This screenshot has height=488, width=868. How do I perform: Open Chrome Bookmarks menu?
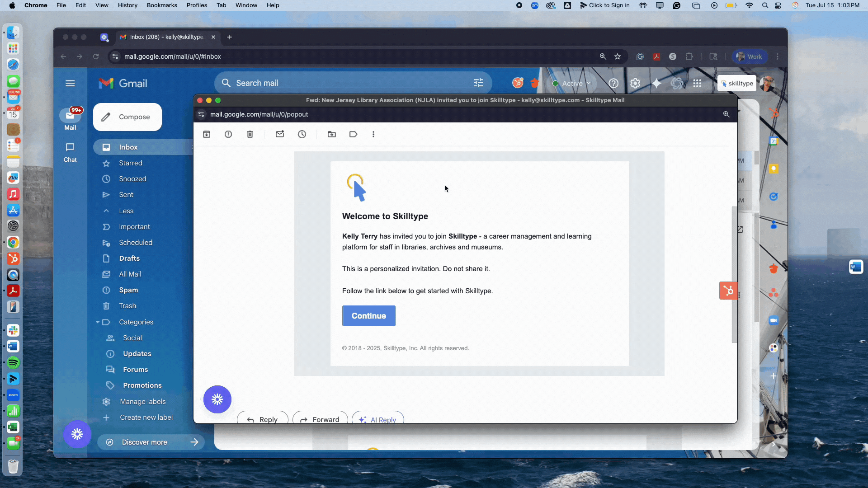[x=162, y=5]
